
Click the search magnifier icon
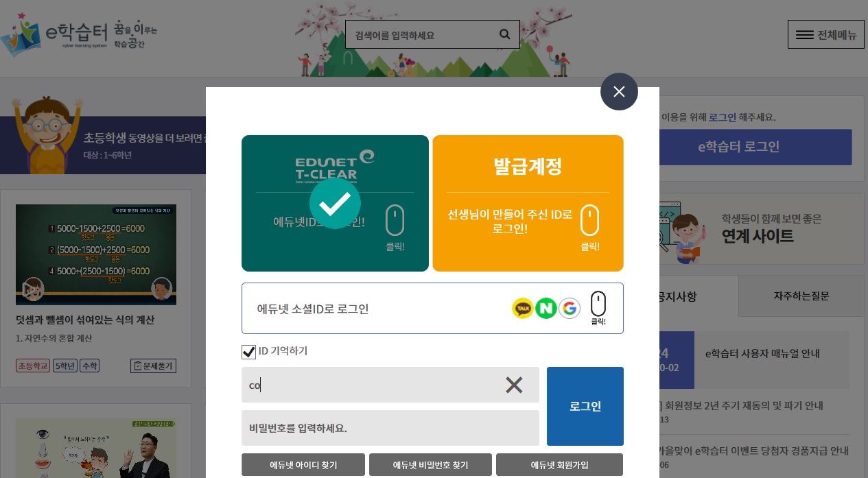click(505, 34)
